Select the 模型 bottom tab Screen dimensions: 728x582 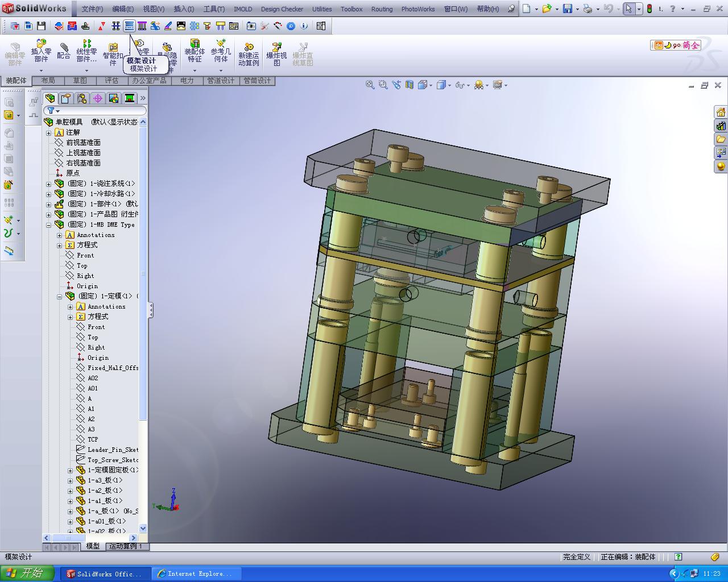click(x=93, y=546)
